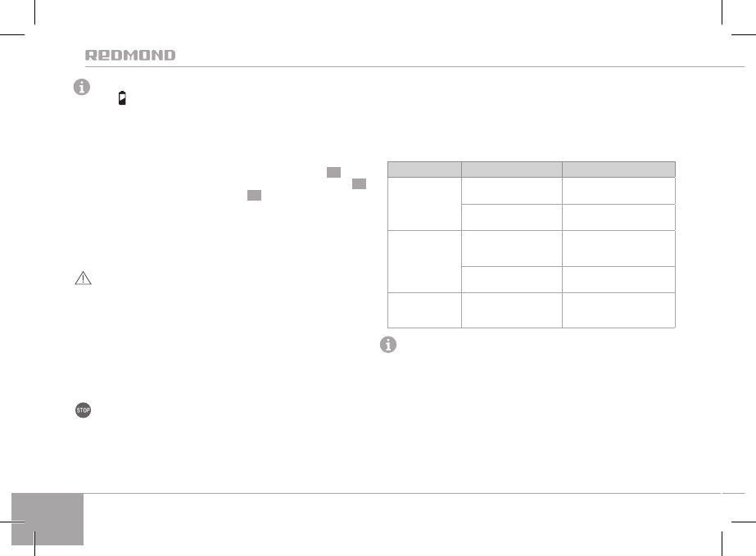Click the REDMOND logo in the header

pos(131,56)
